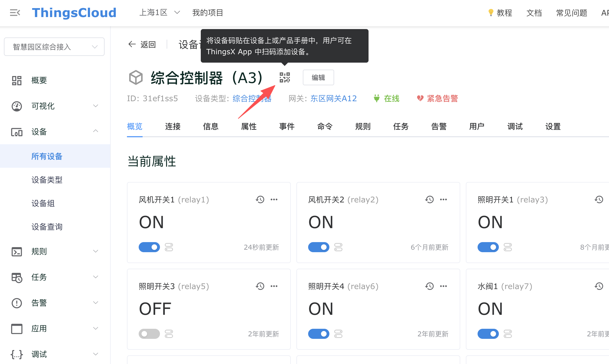Collapse the sidebar with the hamburger icon

(15, 13)
